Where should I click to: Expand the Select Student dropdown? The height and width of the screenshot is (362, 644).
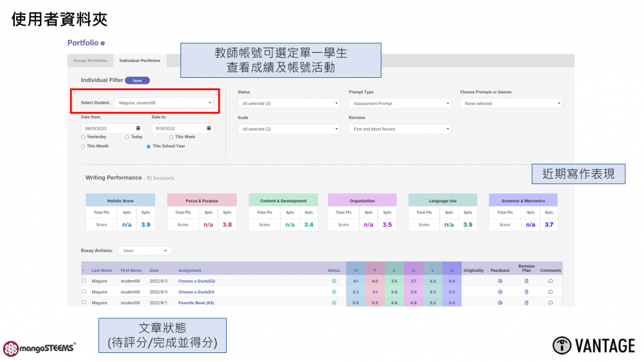(164, 102)
